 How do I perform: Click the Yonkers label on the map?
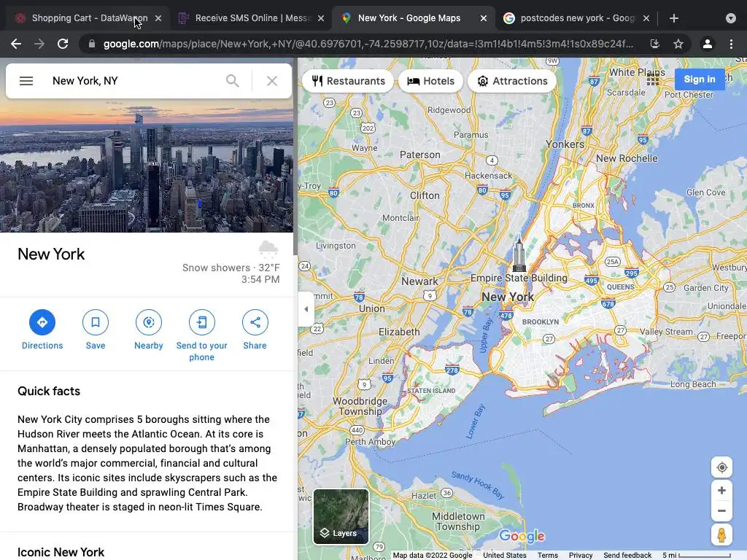point(565,144)
